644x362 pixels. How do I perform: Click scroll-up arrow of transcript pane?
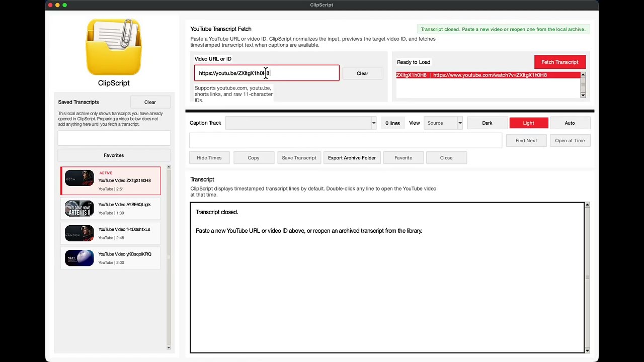(x=587, y=205)
